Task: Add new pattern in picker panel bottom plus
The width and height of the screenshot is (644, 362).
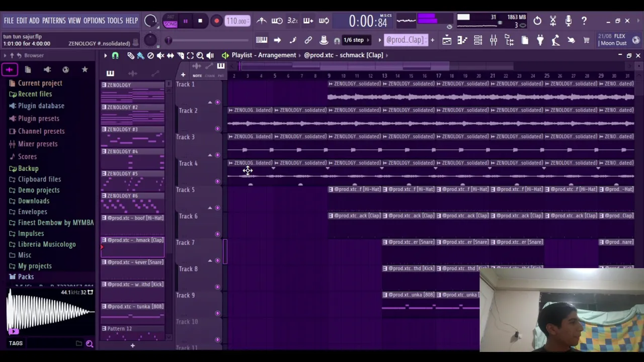Action: pyautogui.click(x=132, y=345)
